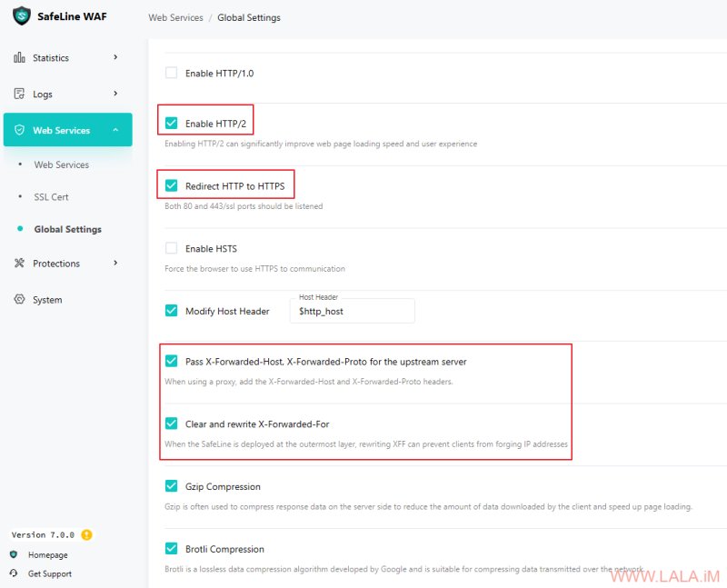Click the Logs document icon
Viewport: 727px width, 588px height.
(x=19, y=94)
